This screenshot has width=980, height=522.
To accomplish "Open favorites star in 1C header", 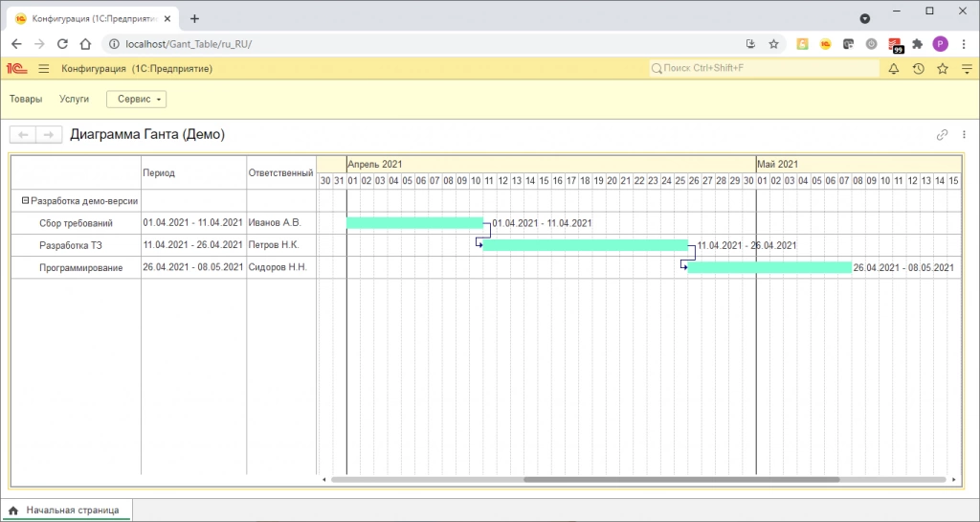I will [943, 69].
